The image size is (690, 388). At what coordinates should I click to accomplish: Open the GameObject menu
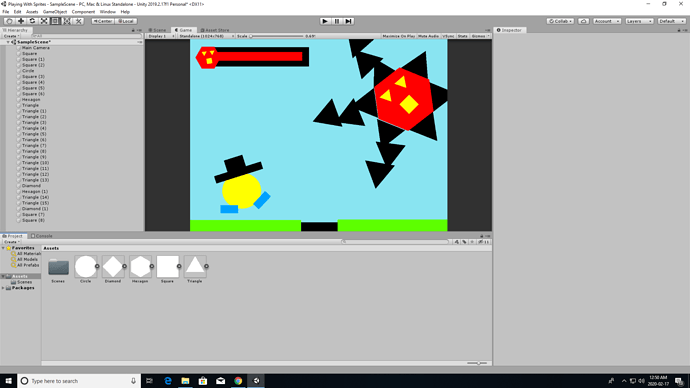pyautogui.click(x=55, y=12)
